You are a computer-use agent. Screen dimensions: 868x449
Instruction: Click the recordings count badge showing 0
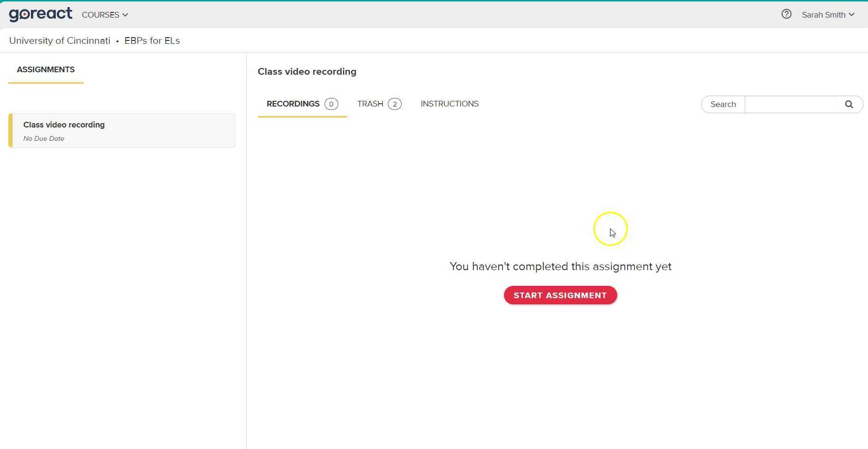(331, 104)
